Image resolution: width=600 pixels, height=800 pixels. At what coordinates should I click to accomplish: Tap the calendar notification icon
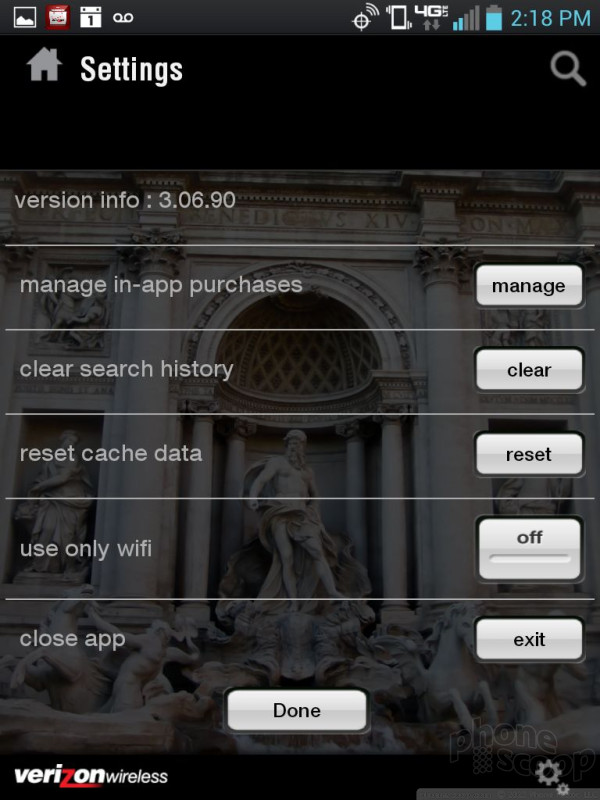point(91,18)
